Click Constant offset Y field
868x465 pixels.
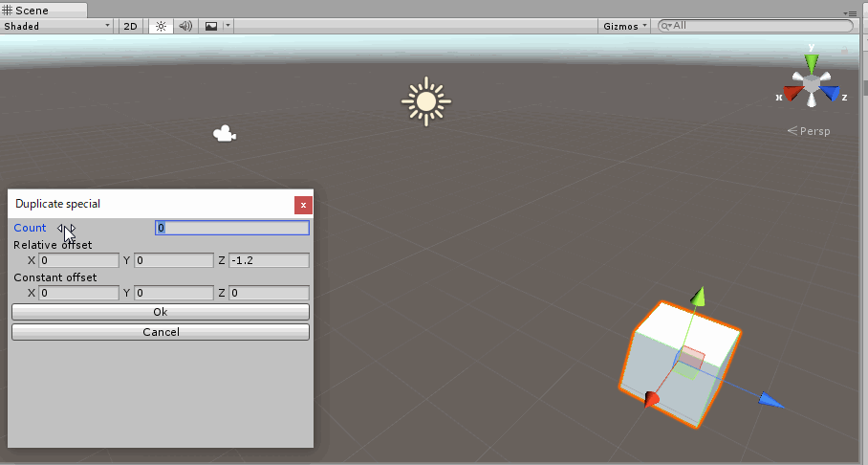tap(174, 293)
